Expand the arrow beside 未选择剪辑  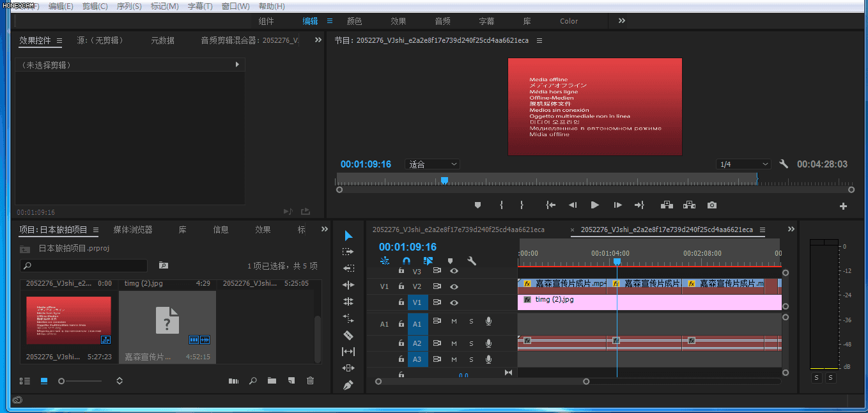coord(237,65)
